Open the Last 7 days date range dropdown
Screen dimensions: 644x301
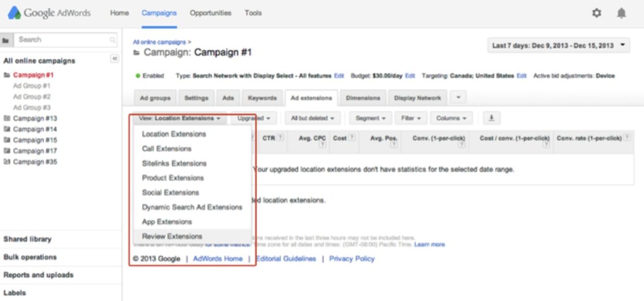(558, 46)
